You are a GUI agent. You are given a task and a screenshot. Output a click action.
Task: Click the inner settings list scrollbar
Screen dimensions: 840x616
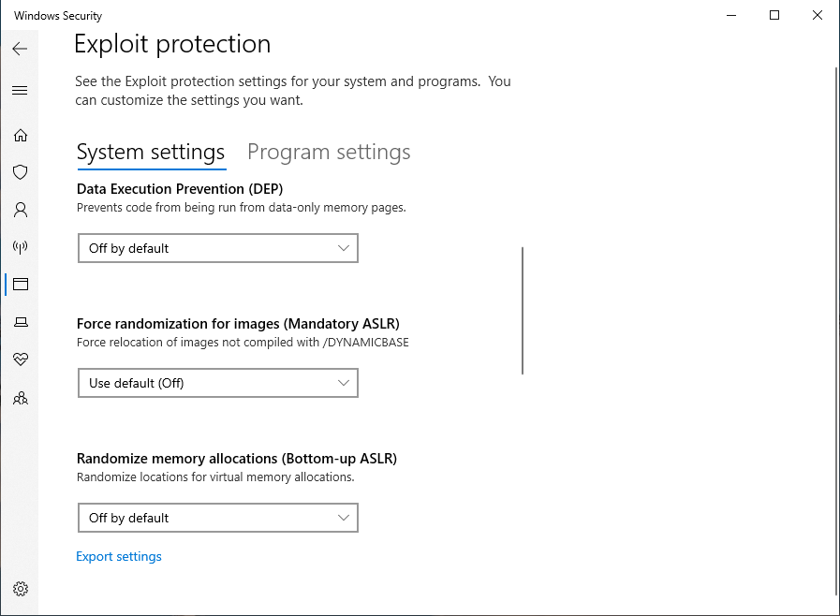coord(522,311)
